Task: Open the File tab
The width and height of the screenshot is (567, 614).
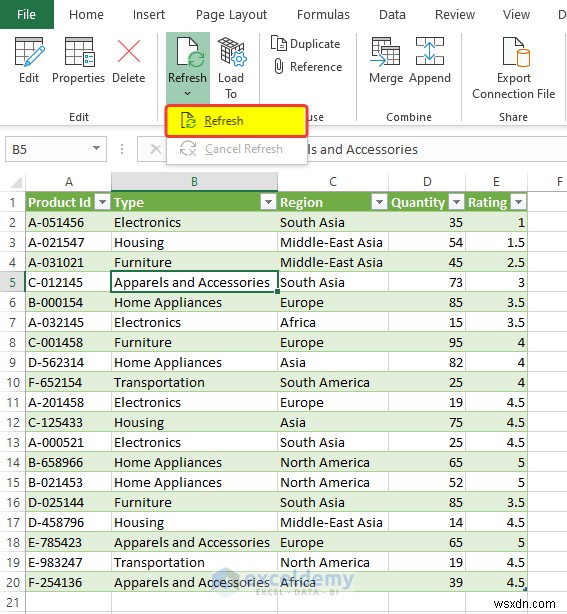Action: (x=27, y=14)
